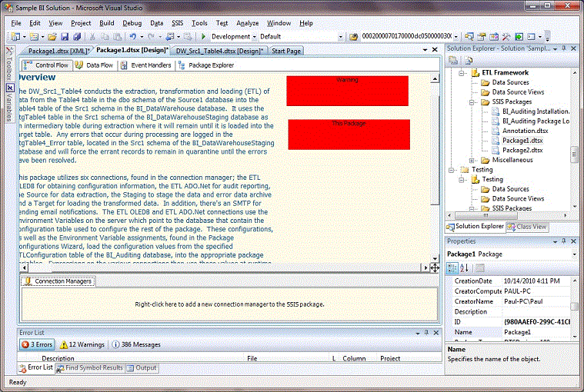
Task: Click the New Project toolbar icon
Action: 15,36
